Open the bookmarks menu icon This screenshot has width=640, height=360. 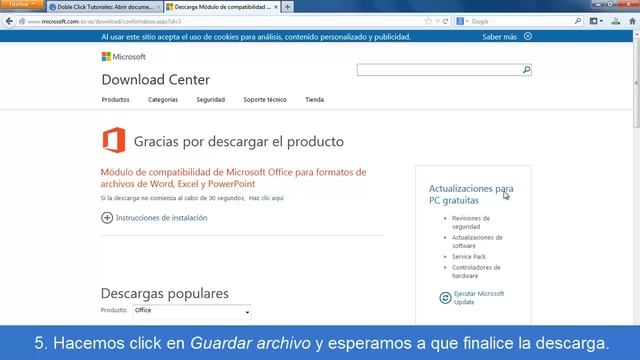[593, 21]
